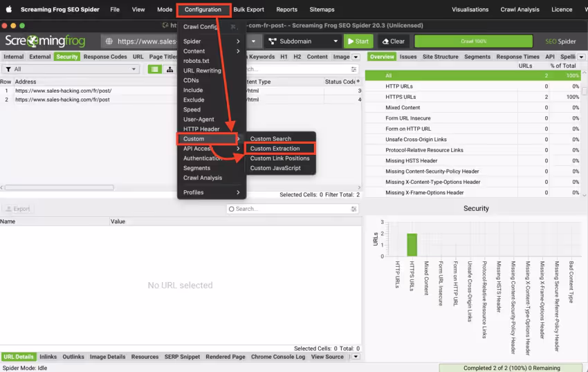The image size is (588, 372).
Task: Click the funnel filter icon
Action: click(8, 69)
